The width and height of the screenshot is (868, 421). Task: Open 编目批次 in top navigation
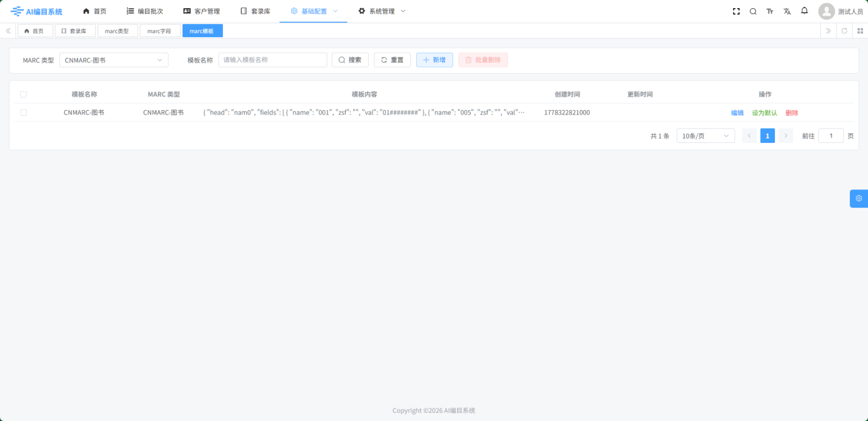pyautogui.click(x=144, y=11)
